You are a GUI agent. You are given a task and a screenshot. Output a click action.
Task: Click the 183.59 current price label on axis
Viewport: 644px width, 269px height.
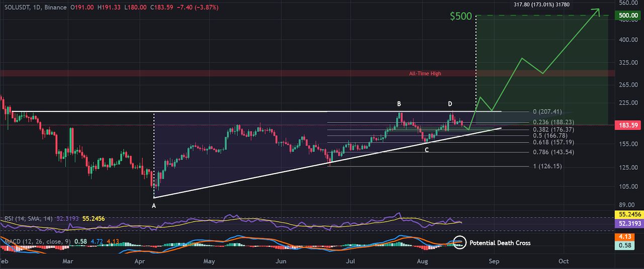[629, 124]
